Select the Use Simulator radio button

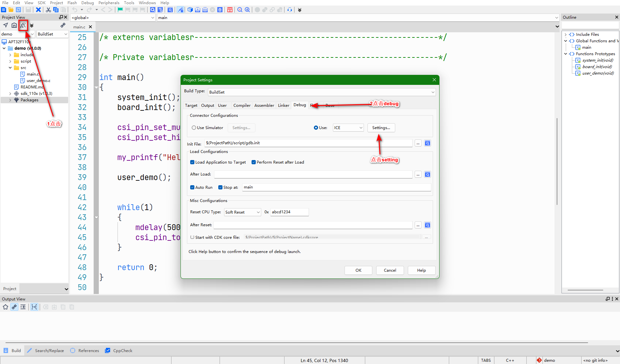coord(194,128)
